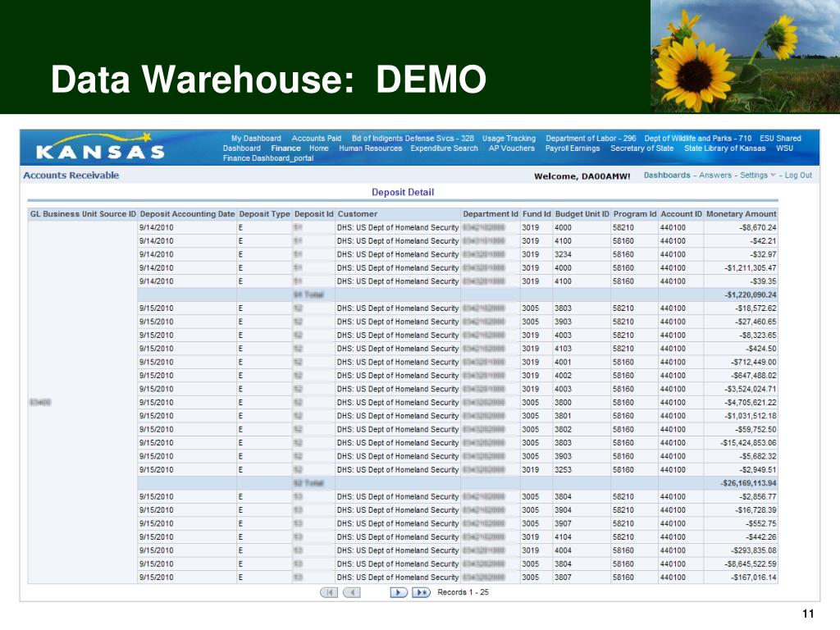The width and height of the screenshot is (840, 630).
Task: Go to the next page of records
Action: 399,592
